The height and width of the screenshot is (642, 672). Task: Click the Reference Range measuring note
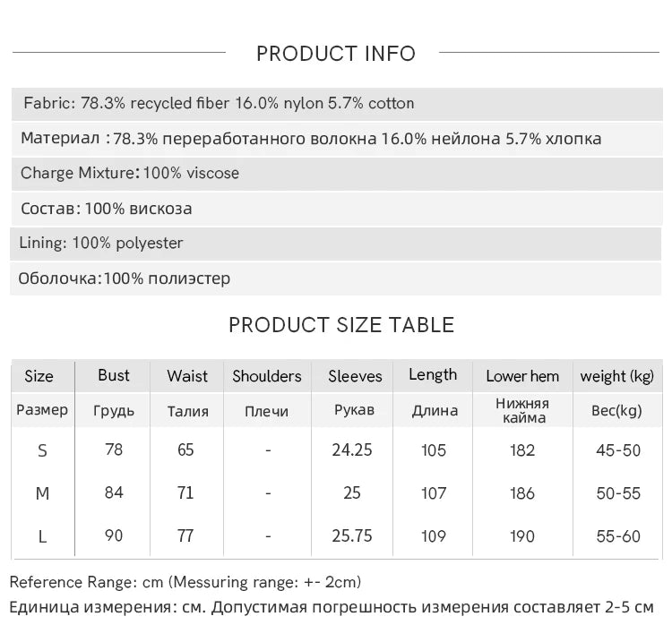coord(185,582)
